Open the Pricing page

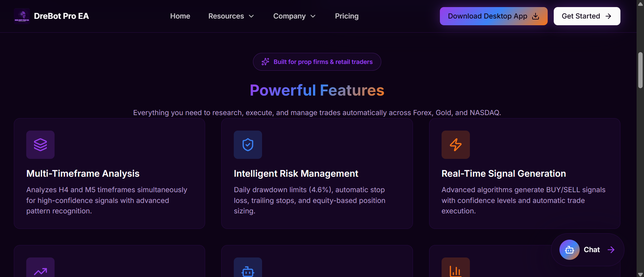click(347, 16)
